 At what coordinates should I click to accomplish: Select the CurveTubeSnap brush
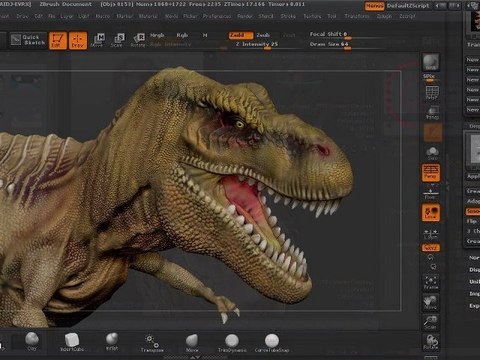[x=272, y=343]
